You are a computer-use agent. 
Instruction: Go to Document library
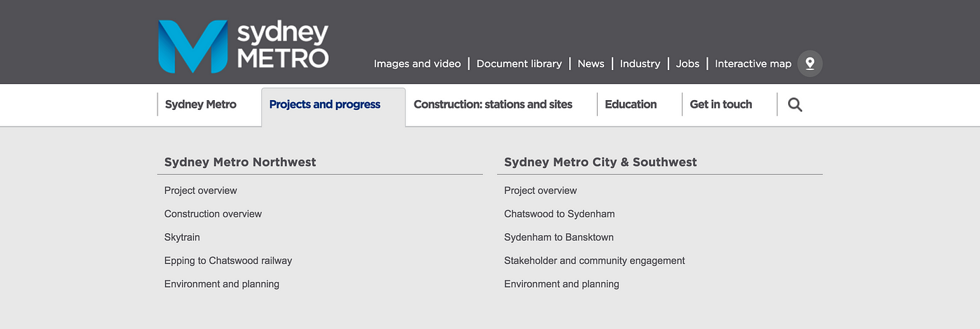click(x=519, y=64)
